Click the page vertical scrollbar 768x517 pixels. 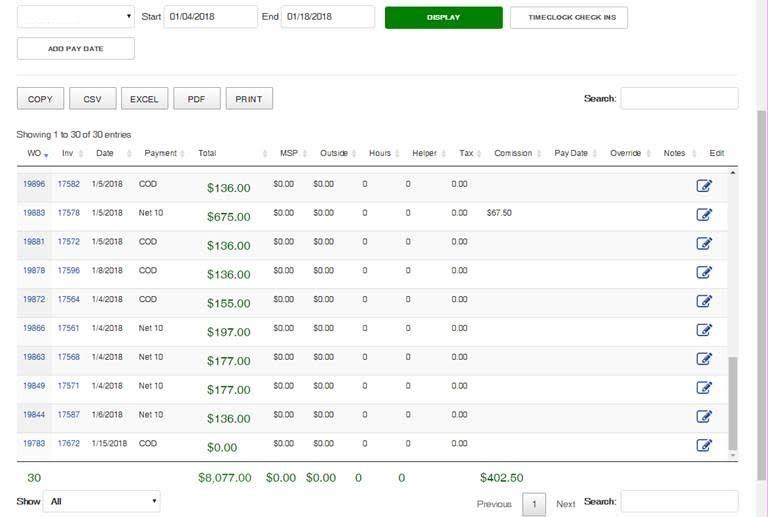761,294
